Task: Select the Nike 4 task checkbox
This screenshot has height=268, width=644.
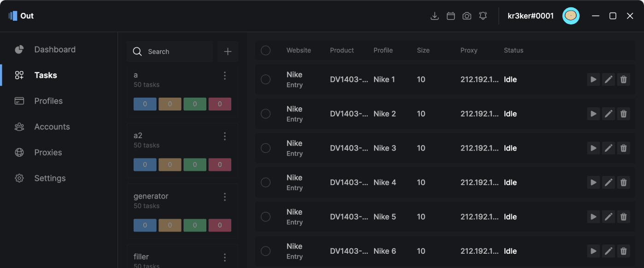Action: pos(266,182)
